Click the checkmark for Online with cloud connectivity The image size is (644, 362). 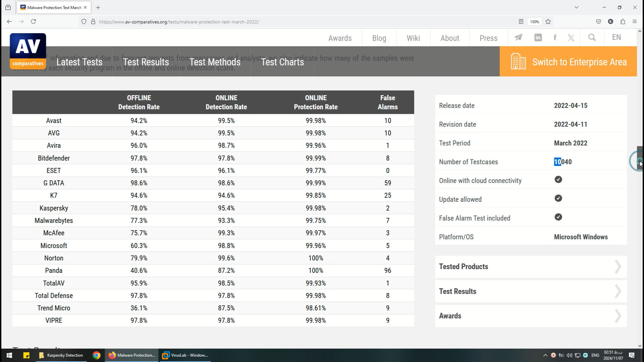click(x=558, y=180)
